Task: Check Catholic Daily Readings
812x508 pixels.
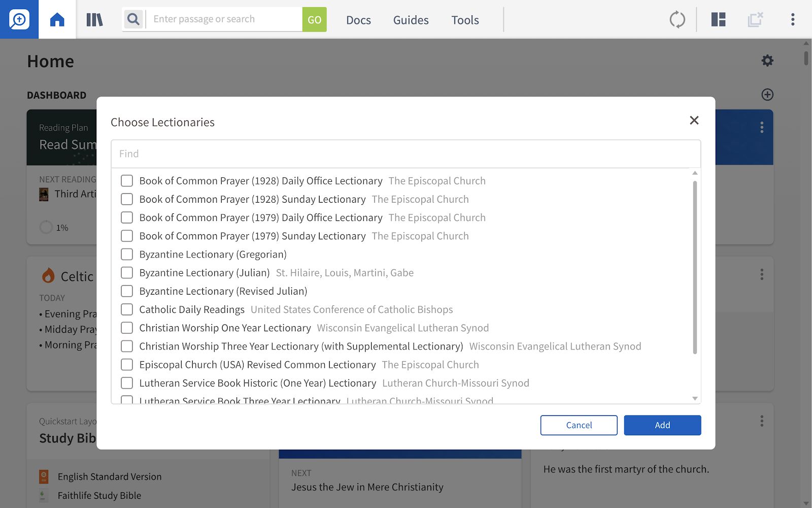Action: coord(127,309)
